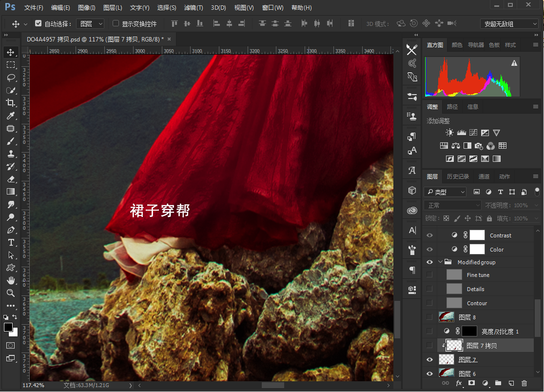Select the Gradient tool
This screenshot has width=544, height=392.
pyautogui.click(x=10, y=192)
